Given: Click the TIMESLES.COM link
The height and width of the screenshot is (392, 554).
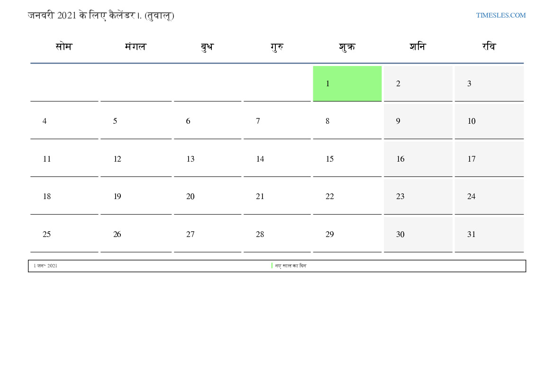Looking at the screenshot, I should 500,15.
